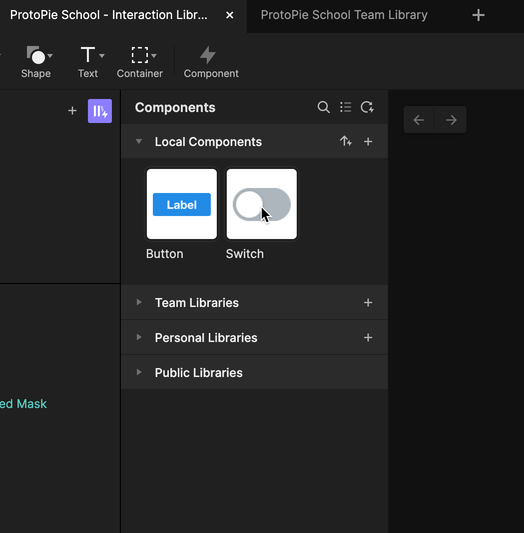Select the layer ending in Mask
Viewport: 524px width, 533px height.
pos(23,404)
